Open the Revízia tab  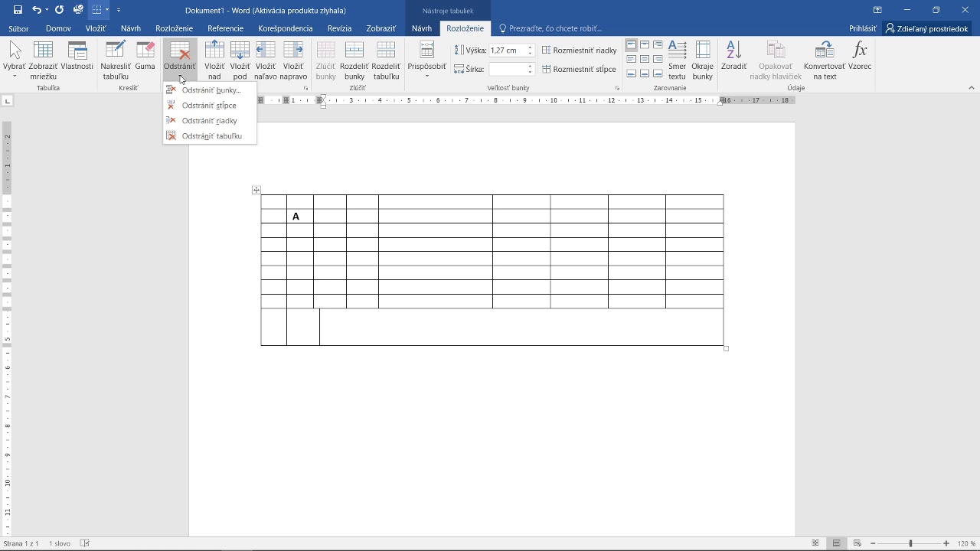tap(339, 28)
